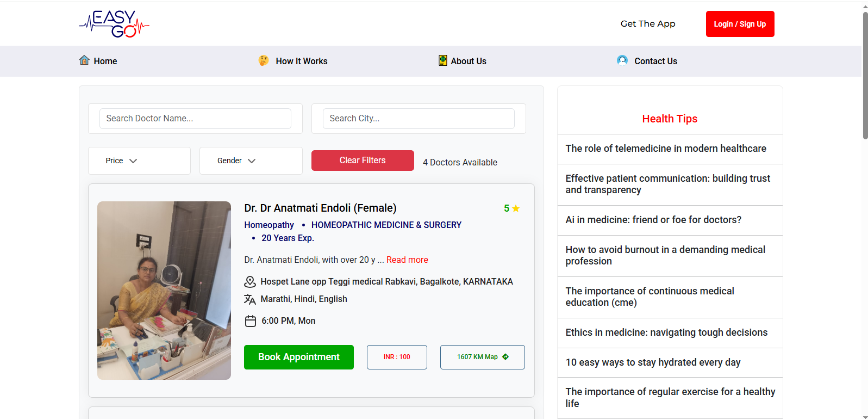Click the Contact Us avatar icon
The width and height of the screenshot is (868, 419).
pos(622,60)
